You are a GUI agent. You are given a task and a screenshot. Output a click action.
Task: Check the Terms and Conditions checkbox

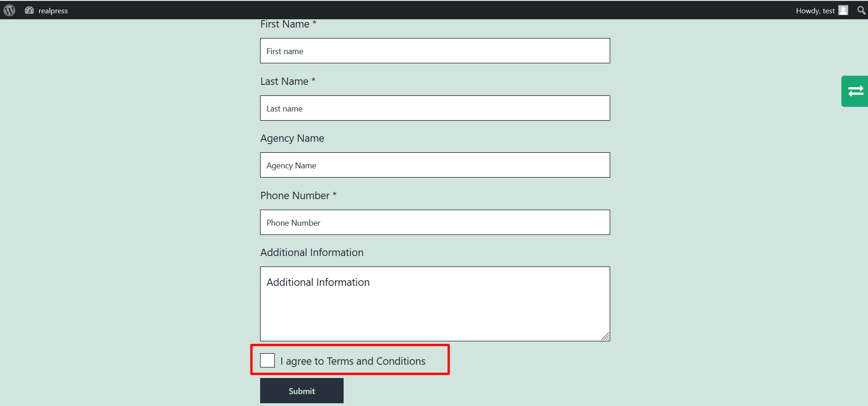[267, 361]
